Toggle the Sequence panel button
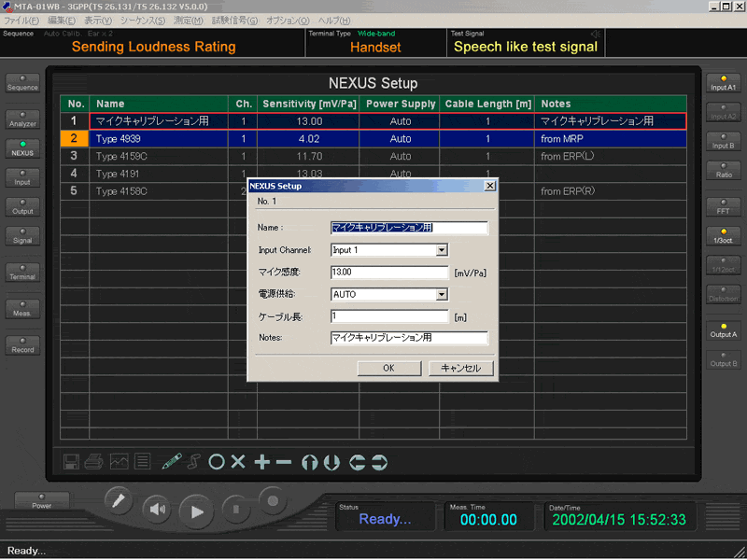747x560 pixels. click(x=22, y=83)
